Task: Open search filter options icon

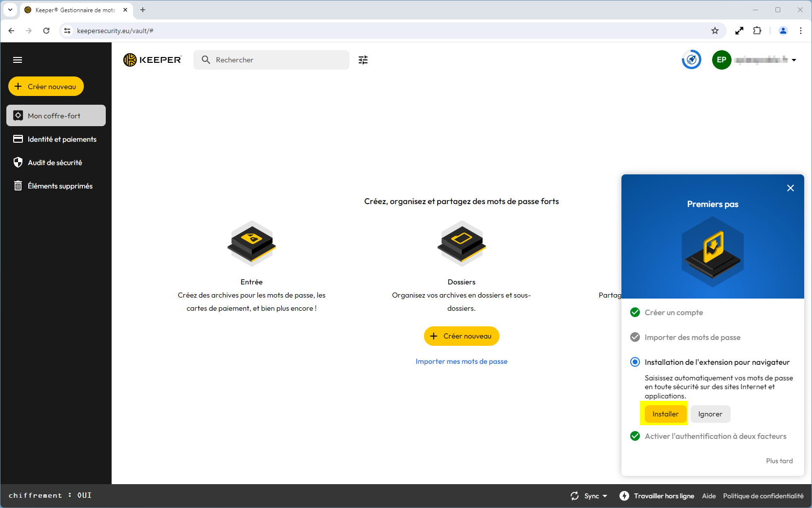Action: 363,60
